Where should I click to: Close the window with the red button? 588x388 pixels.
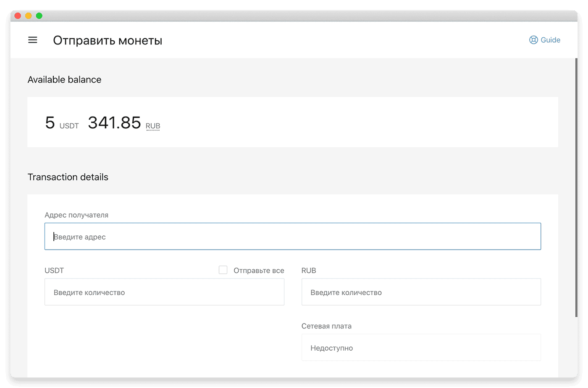(18, 16)
